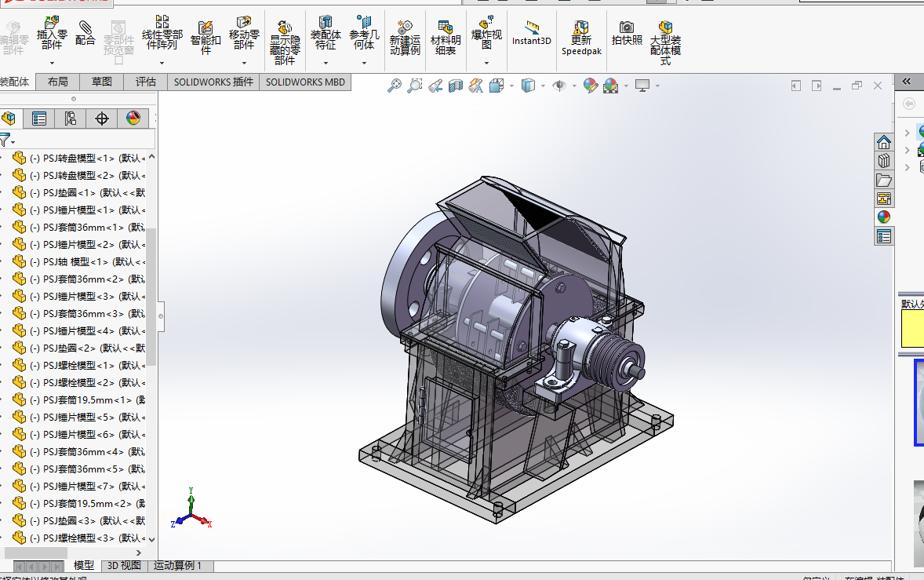The image size is (924, 580).
Task: Open File Explorer folder icon in task pane
Action: tap(883, 180)
